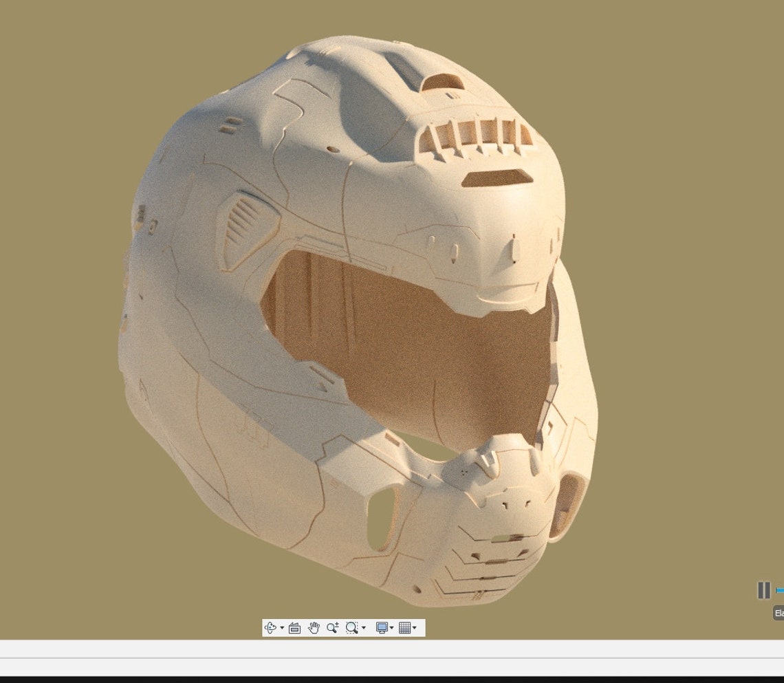784x683 pixels.
Task: Expand the Display Settings dropdown arrow
Action: tap(391, 628)
